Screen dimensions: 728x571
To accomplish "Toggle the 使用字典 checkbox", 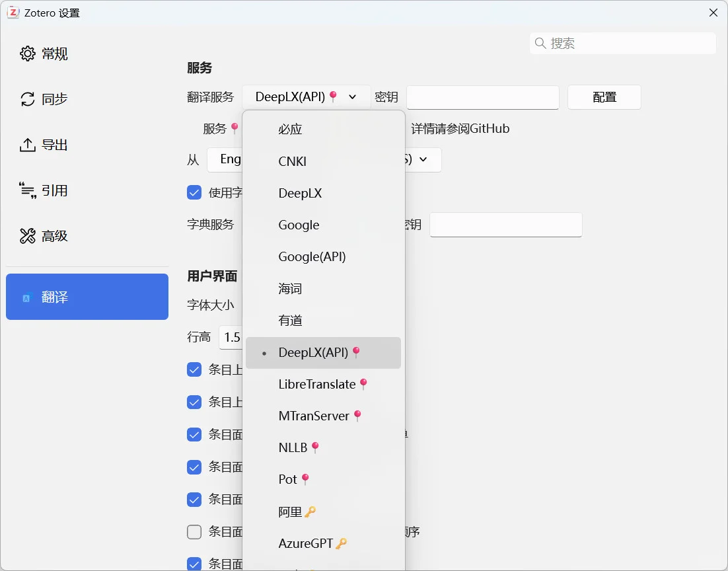I will click(194, 192).
